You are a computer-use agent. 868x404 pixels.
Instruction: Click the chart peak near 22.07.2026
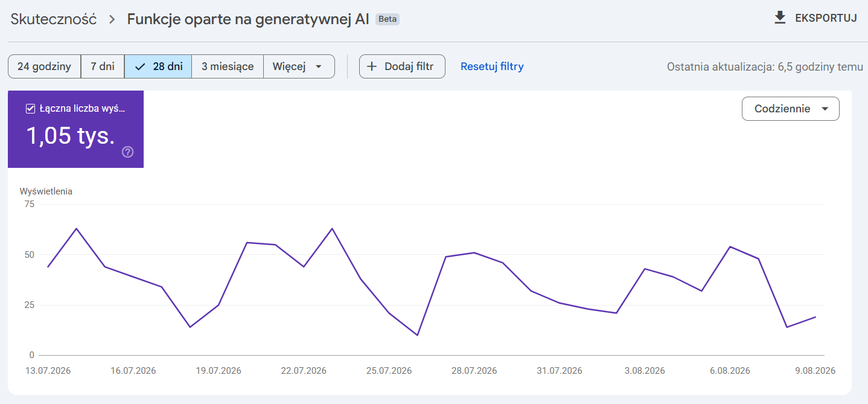click(332, 229)
